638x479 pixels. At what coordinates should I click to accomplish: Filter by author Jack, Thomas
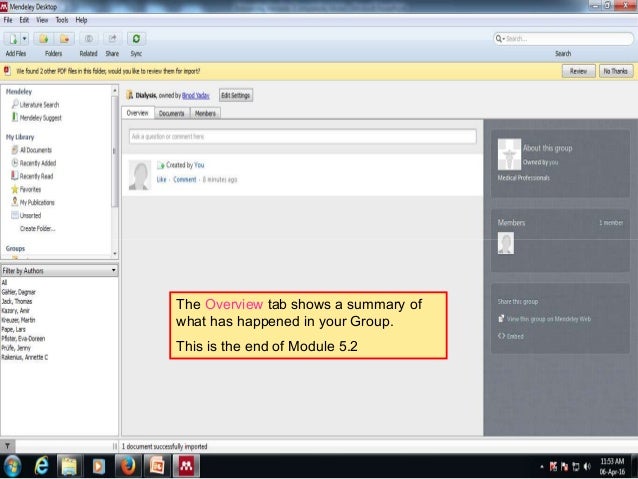(17, 301)
